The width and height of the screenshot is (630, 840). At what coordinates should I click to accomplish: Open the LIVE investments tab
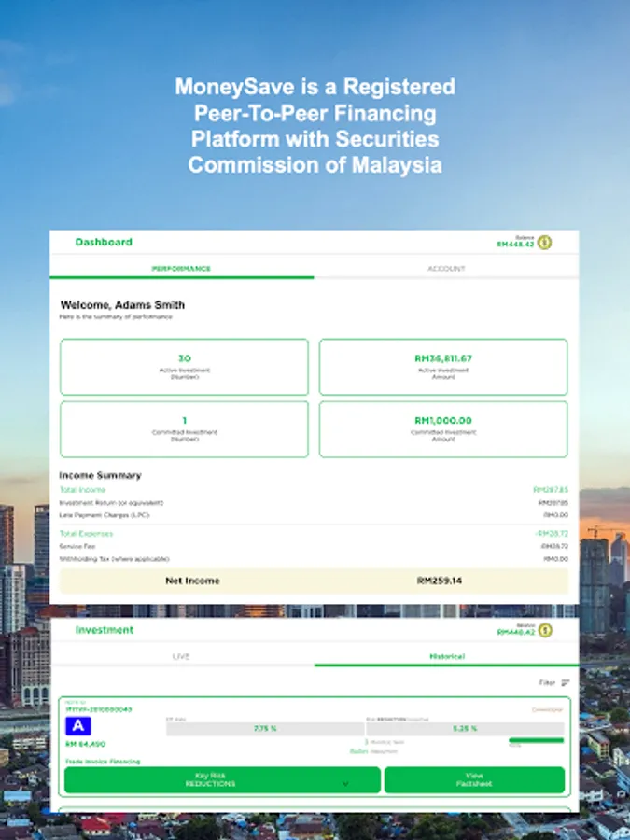click(181, 656)
